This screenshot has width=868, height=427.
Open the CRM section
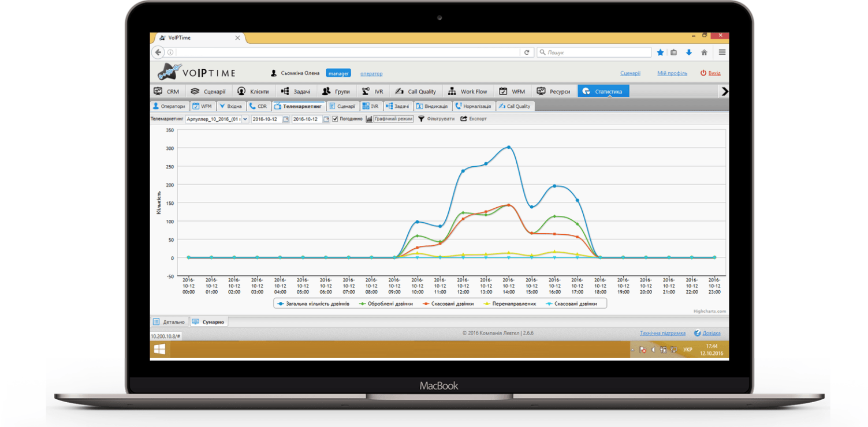tap(166, 91)
